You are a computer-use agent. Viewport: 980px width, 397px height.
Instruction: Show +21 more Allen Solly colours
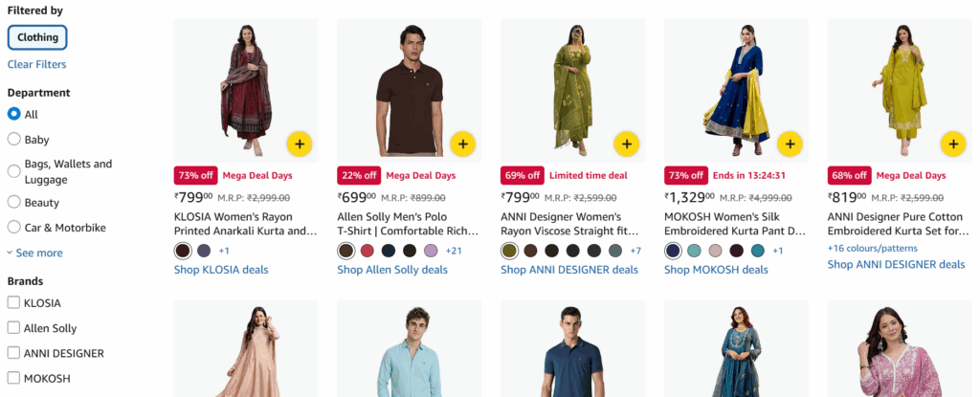pos(454,251)
